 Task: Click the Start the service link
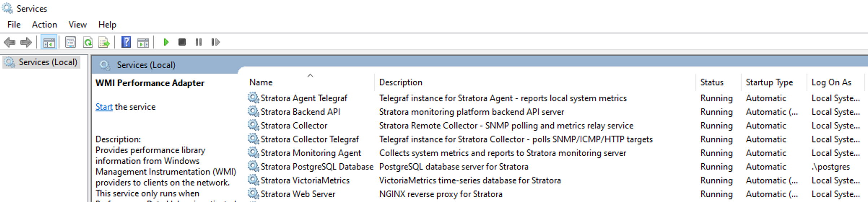coord(104,107)
